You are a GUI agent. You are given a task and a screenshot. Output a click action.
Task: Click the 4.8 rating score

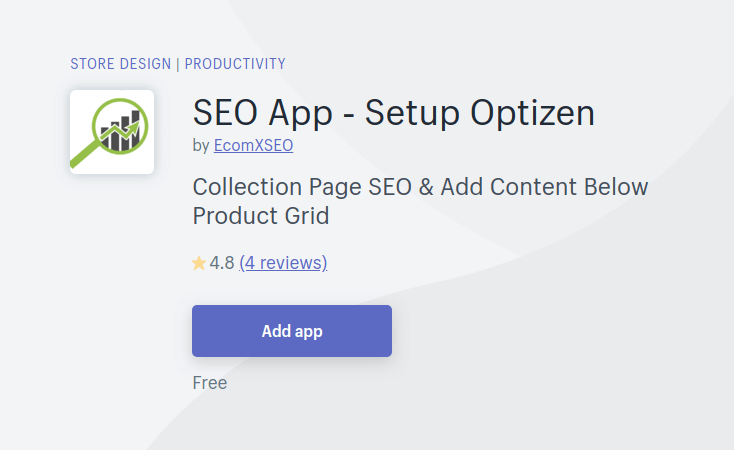pos(222,263)
